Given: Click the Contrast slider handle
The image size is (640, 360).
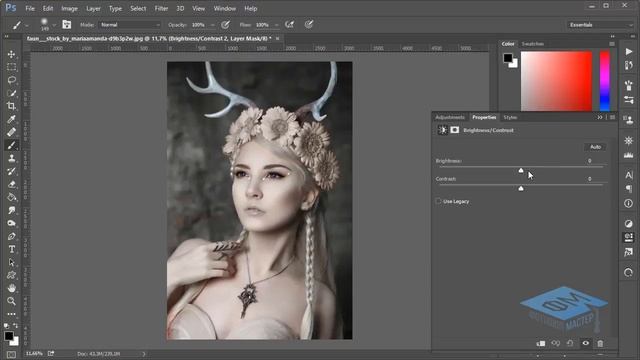Looking at the screenshot, I should (521, 188).
